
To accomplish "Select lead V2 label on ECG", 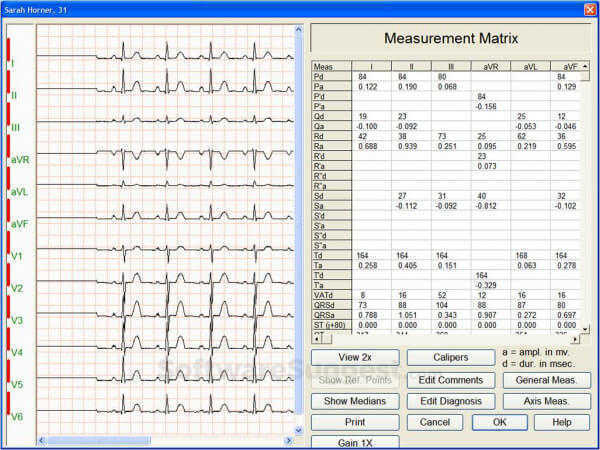I will [x=16, y=288].
